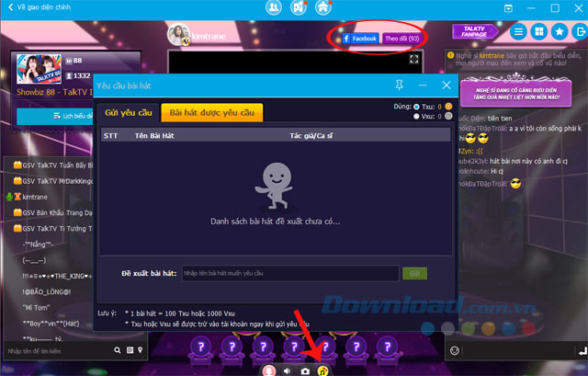This screenshot has width=588, height=376.
Task: Open the hamburger menu round button
Action: coord(518,32)
